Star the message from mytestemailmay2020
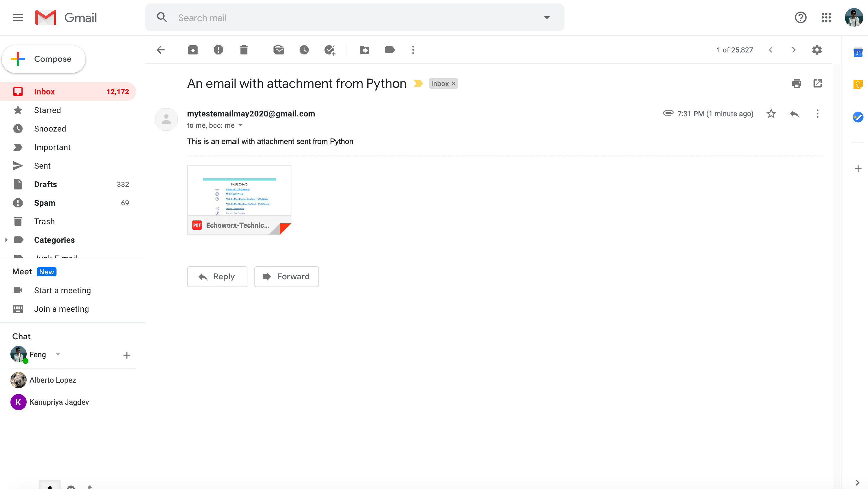The height and width of the screenshot is (489, 868). 771,114
